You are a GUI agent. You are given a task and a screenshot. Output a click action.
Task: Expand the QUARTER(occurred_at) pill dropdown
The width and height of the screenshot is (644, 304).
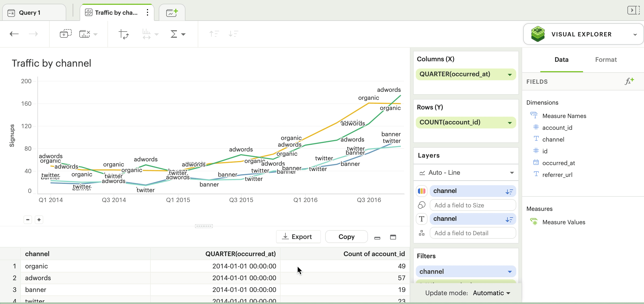point(510,75)
